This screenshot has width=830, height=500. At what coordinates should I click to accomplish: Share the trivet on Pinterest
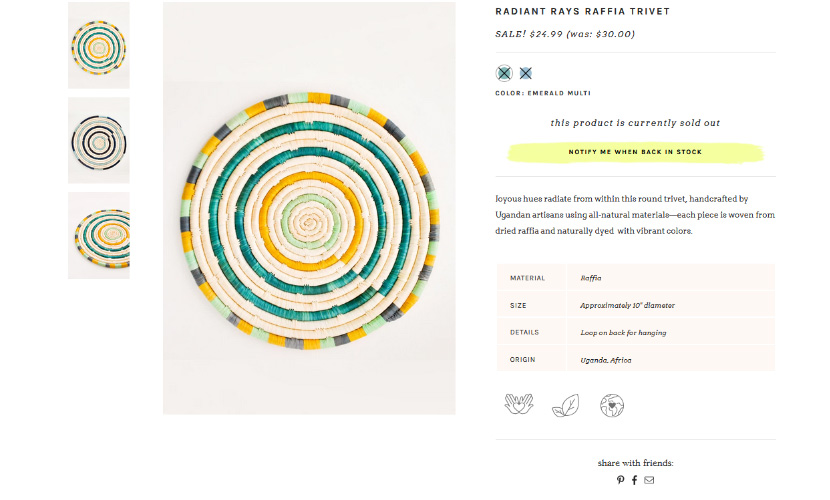(620, 480)
